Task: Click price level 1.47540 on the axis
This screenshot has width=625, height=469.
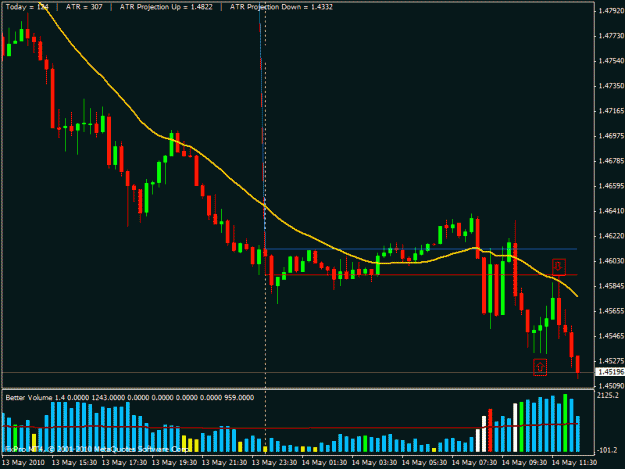Action: tap(611, 61)
